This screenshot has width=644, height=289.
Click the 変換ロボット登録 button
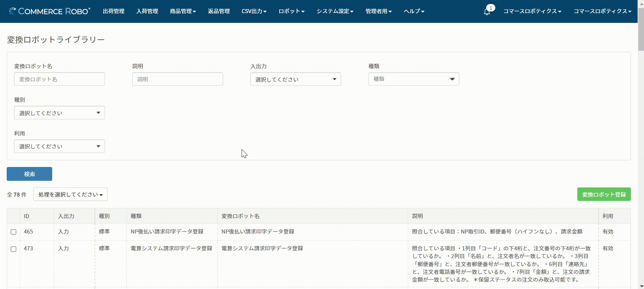604,194
